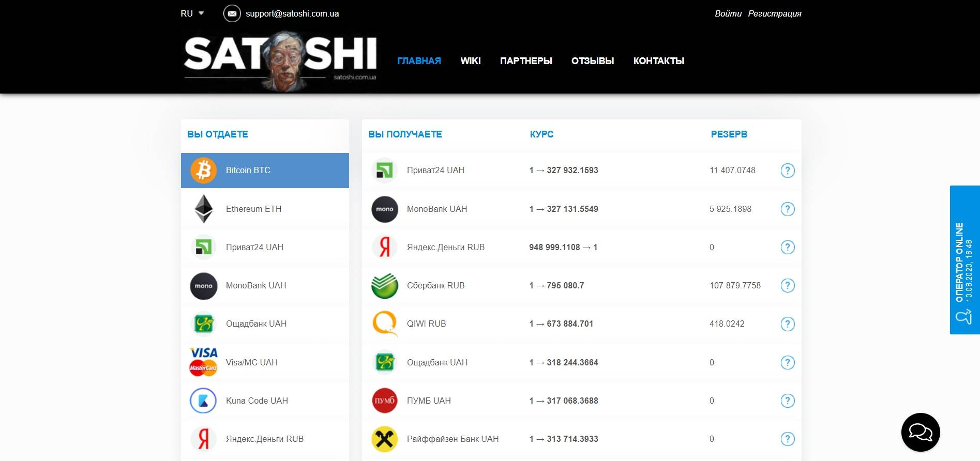
Task: Click the Ощадбанк icon in give list
Action: 203,324
